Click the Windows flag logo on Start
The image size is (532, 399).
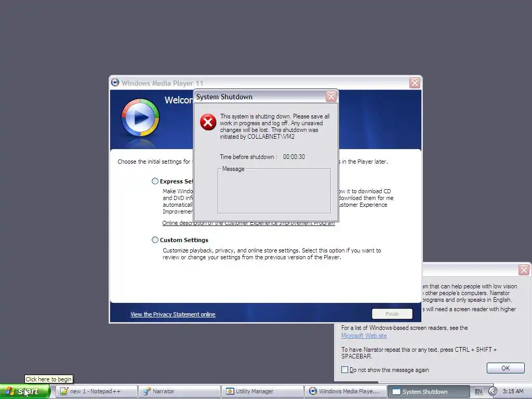[9, 391]
